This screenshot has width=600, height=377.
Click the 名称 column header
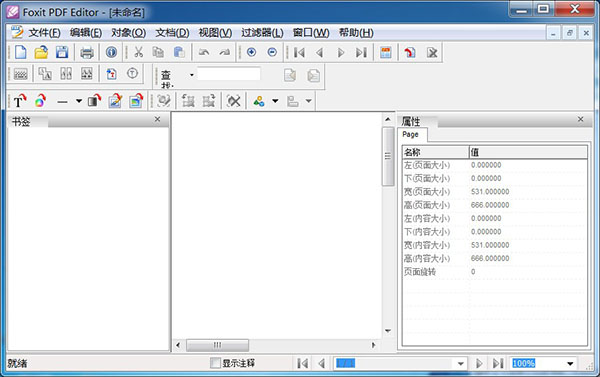point(435,152)
